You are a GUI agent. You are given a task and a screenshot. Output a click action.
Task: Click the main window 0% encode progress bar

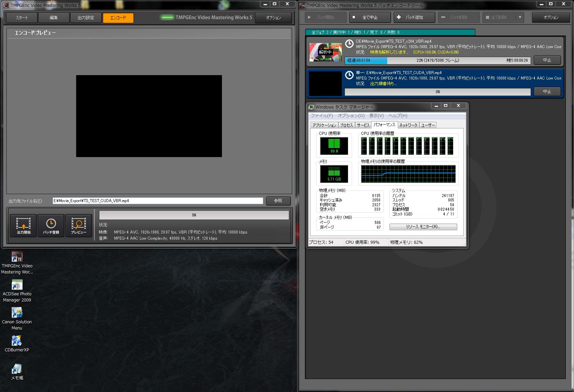pos(194,215)
